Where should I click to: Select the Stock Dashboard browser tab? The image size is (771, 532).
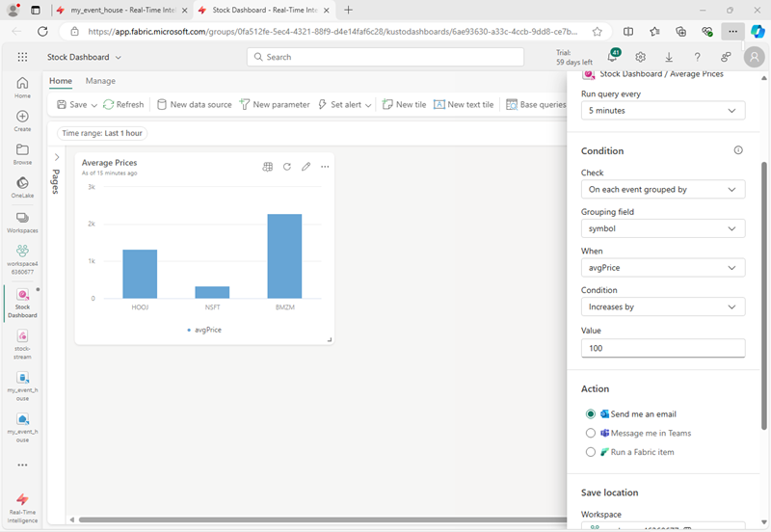(x=264, y=10)
